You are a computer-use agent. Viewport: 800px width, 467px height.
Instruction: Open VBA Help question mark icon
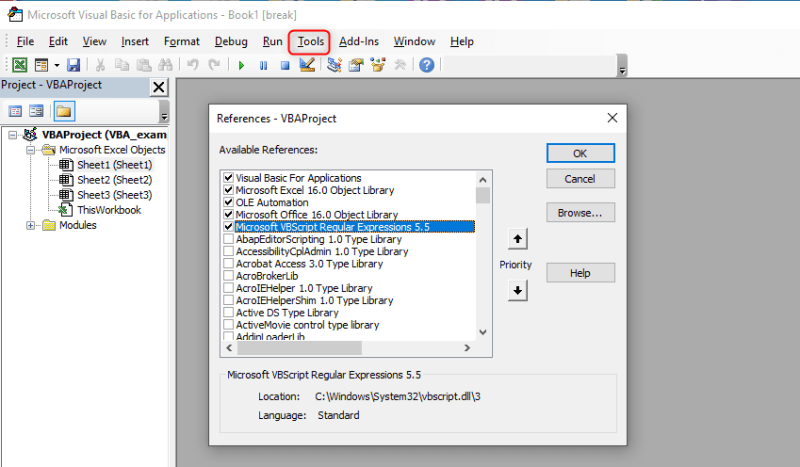coord(427,65)
